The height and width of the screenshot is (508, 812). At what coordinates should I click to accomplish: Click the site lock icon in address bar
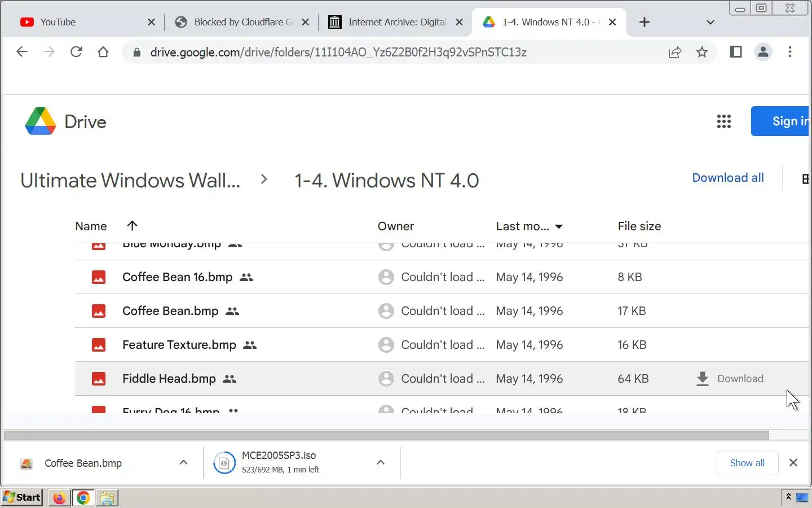point(136,52)
